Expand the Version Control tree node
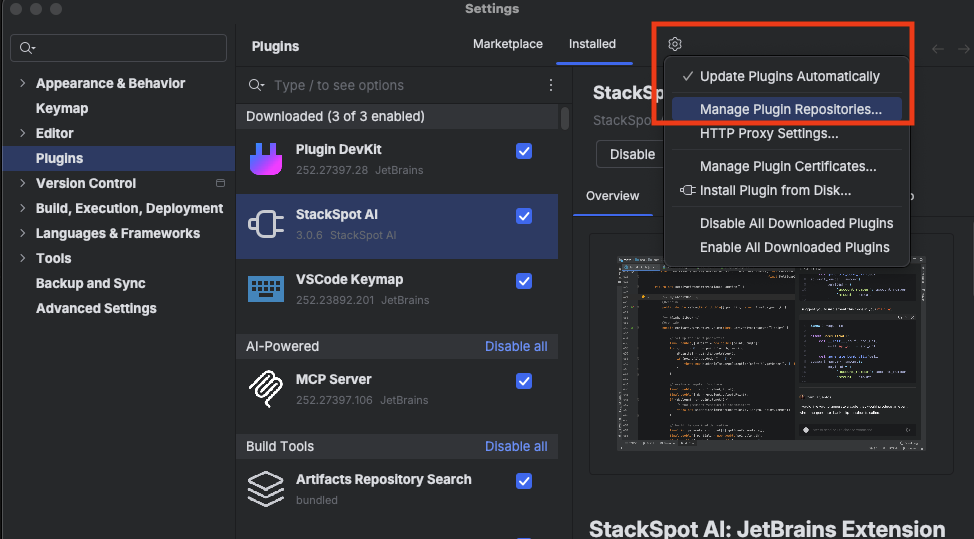Screen dimensions: 974x539 [x=23, y=184]
